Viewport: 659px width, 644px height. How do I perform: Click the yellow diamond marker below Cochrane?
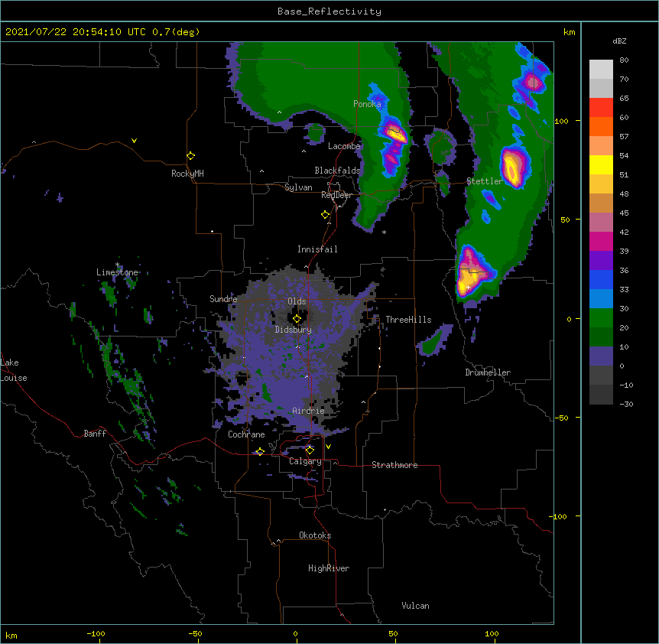coord(260,451)
